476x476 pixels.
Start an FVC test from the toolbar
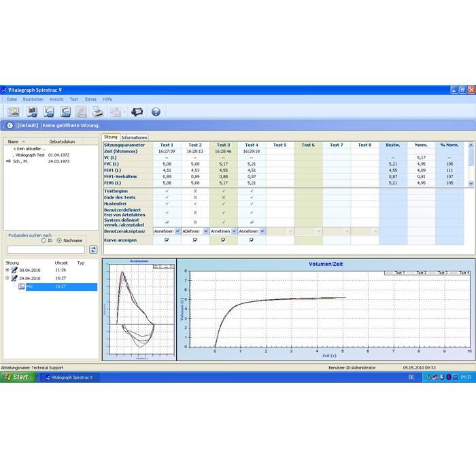point(49,112)
